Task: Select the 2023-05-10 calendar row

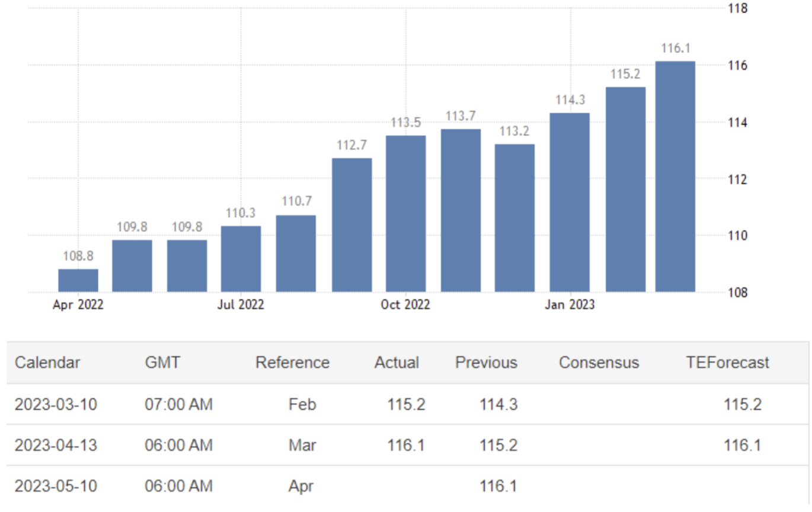Action: point(56,487)
